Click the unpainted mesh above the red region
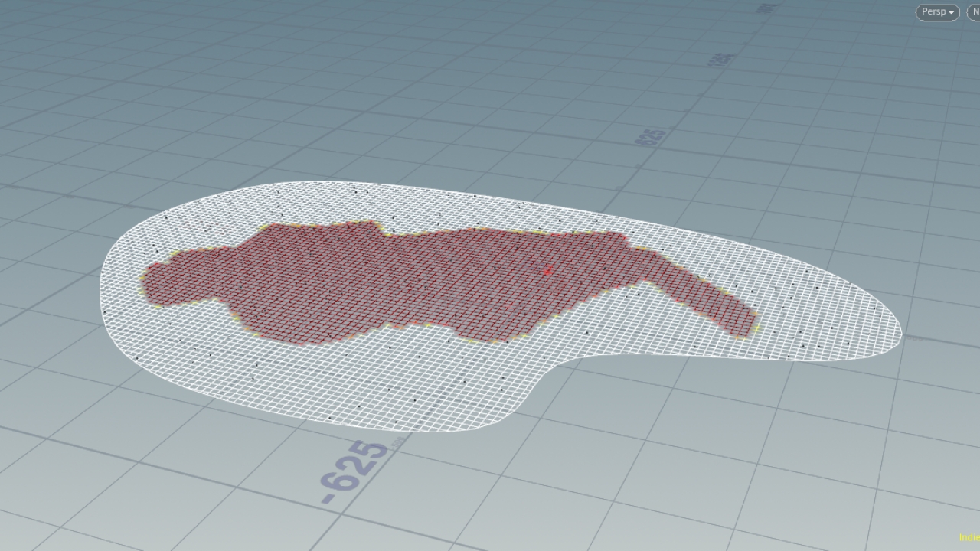 click(459, 208)
